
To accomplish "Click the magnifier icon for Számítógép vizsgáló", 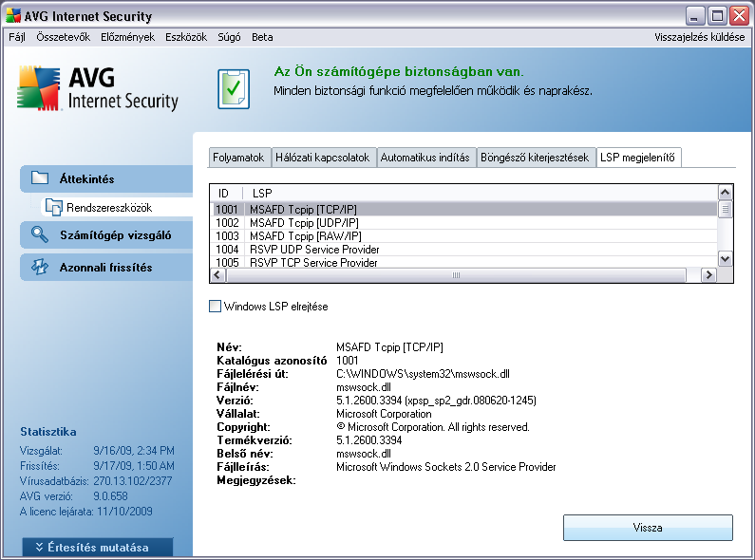I will 40,234.
